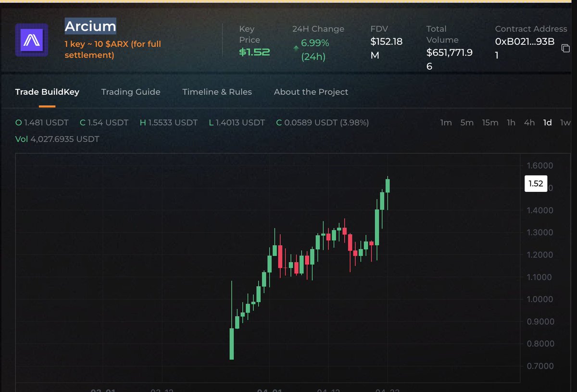Click the 0.0589 USDT (3.98%) change value
Image resolution: width=577 pixels, height=392 pixels.
click(x=323, y=123)
